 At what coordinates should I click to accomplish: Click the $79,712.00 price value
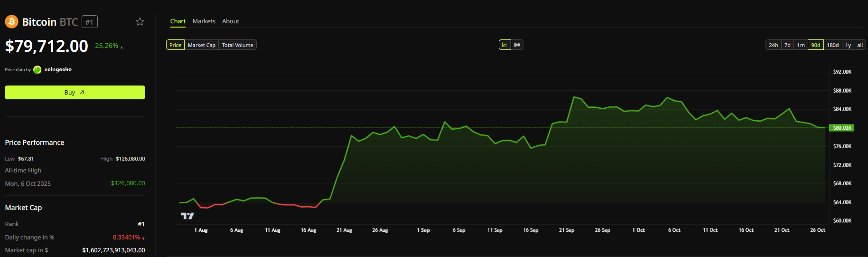[47, 46]
